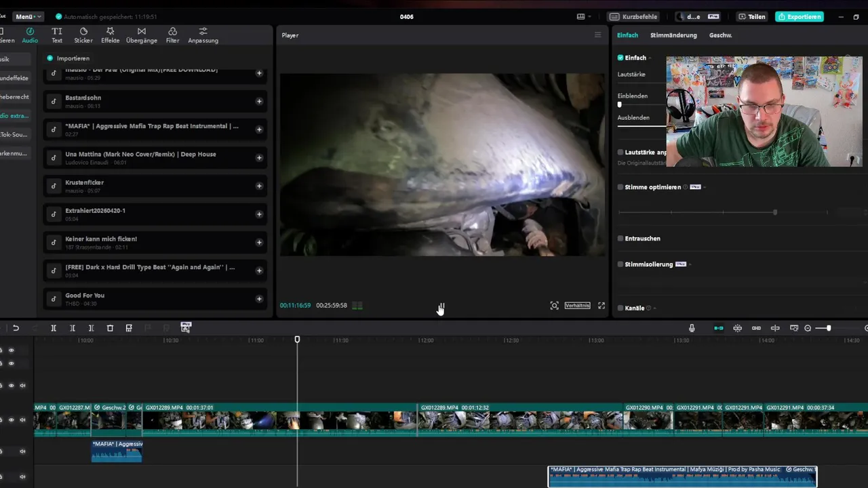
Task: Click the player fullscreen icon
Action: click(x=601, y=306)
